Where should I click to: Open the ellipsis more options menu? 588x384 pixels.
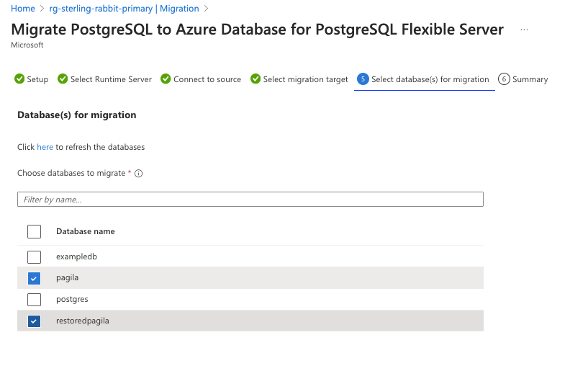pyautogui.click(x=524, y=30)
